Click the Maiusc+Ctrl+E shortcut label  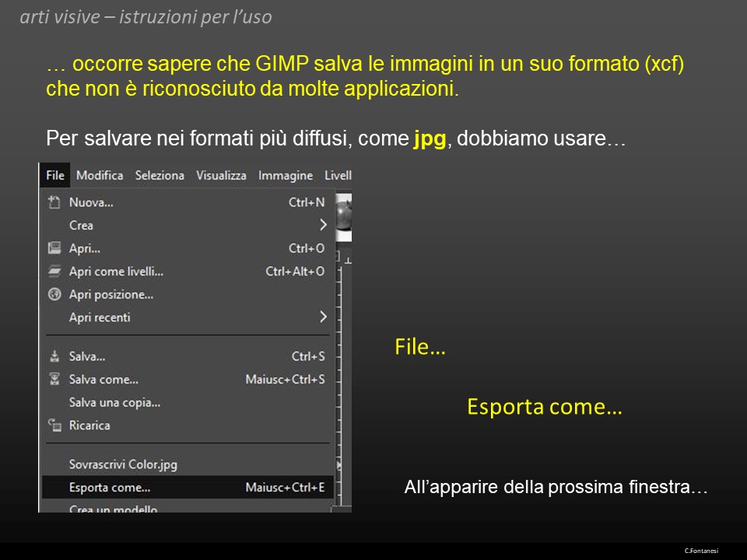286,487
